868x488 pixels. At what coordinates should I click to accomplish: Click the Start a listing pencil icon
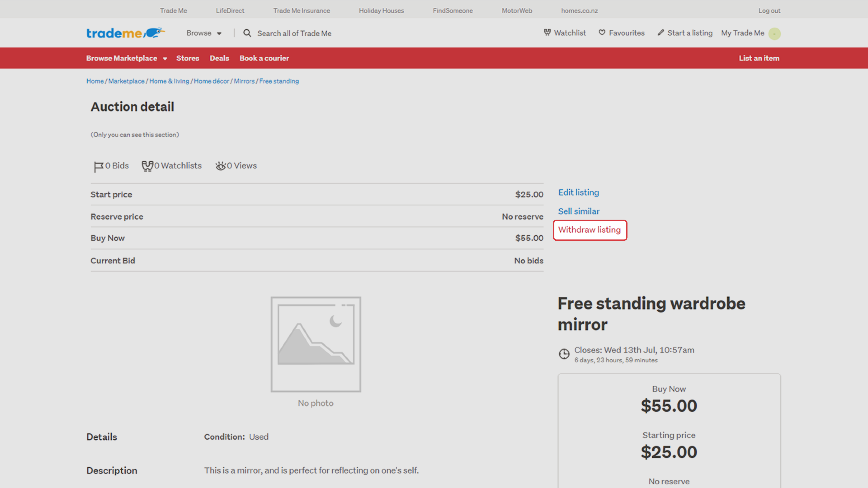[661, 33]
